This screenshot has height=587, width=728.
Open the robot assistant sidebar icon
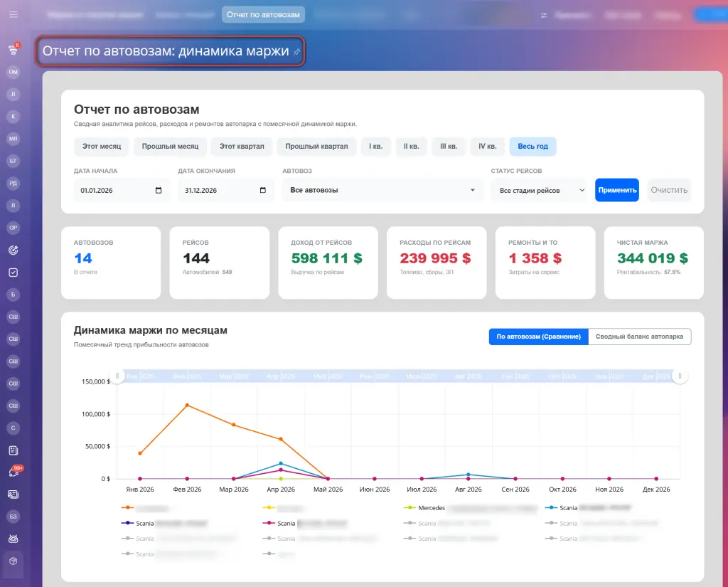click(13, 539)
